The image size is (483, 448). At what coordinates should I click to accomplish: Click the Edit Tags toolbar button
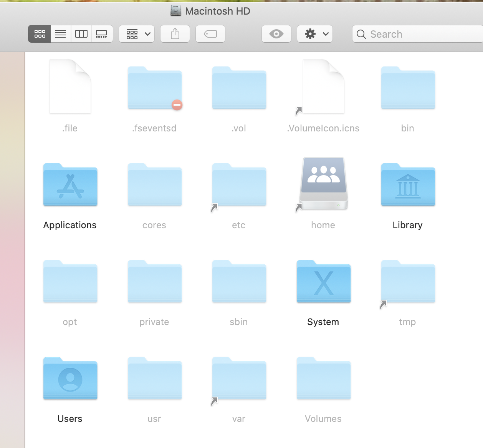210,34
